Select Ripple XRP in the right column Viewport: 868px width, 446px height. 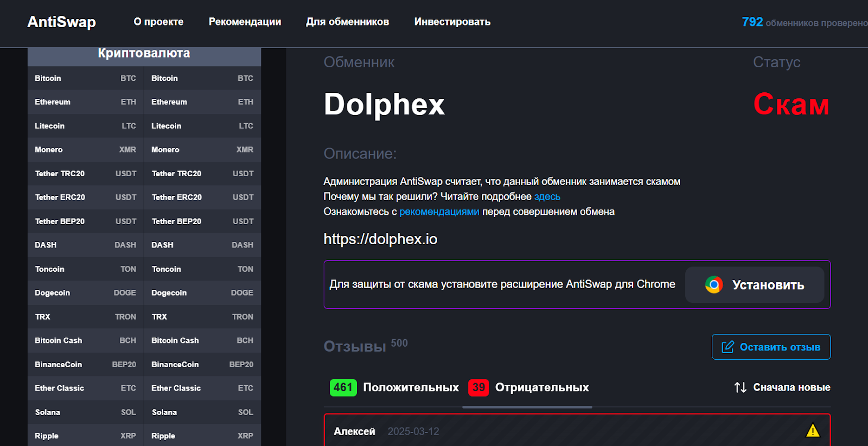[202, 435]
